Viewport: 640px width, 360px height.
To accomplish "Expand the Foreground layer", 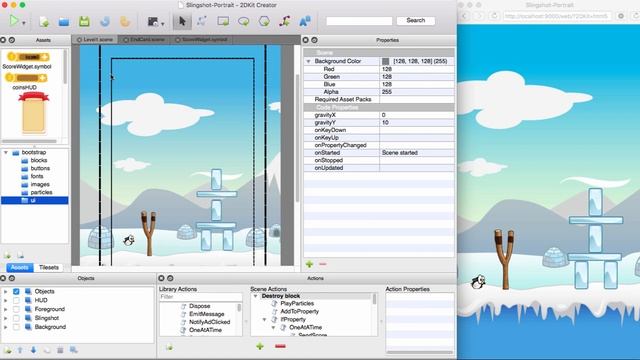I will tap(5, 309).
